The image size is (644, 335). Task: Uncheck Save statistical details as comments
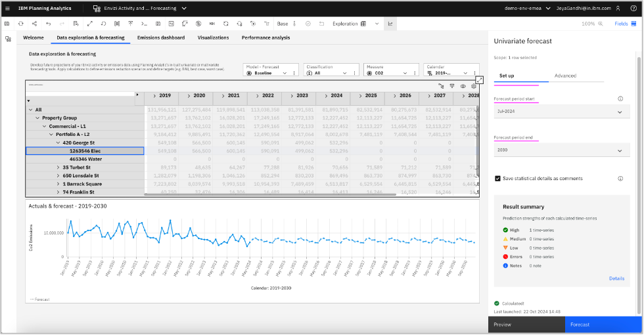pos(498,178)
